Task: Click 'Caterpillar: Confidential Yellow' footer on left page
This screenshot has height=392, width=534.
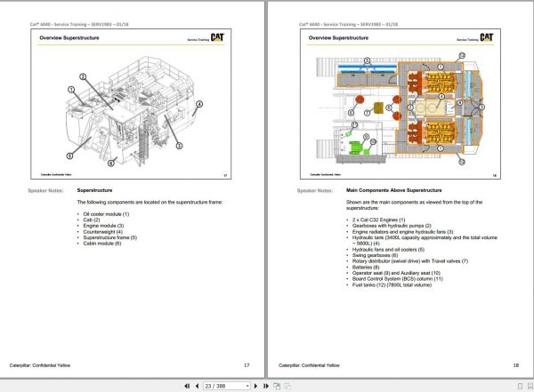Action: coord(40,365)
